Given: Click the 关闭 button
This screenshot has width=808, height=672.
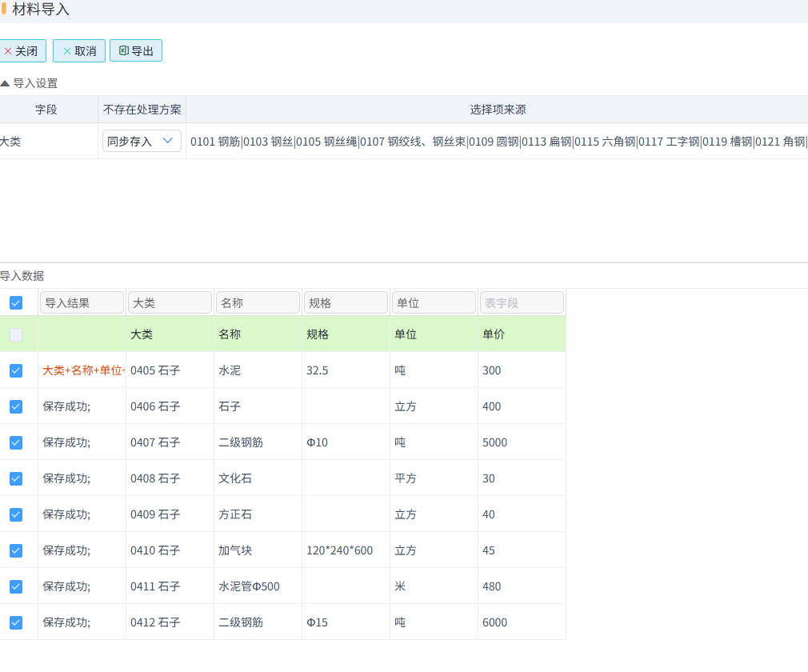Looking at the screenshot, I should click(x=22, y=51).
